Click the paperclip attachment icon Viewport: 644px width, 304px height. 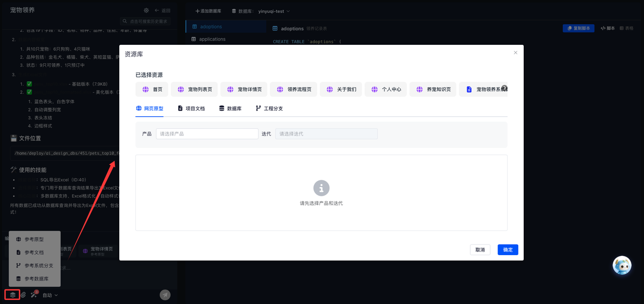[23, 295]
